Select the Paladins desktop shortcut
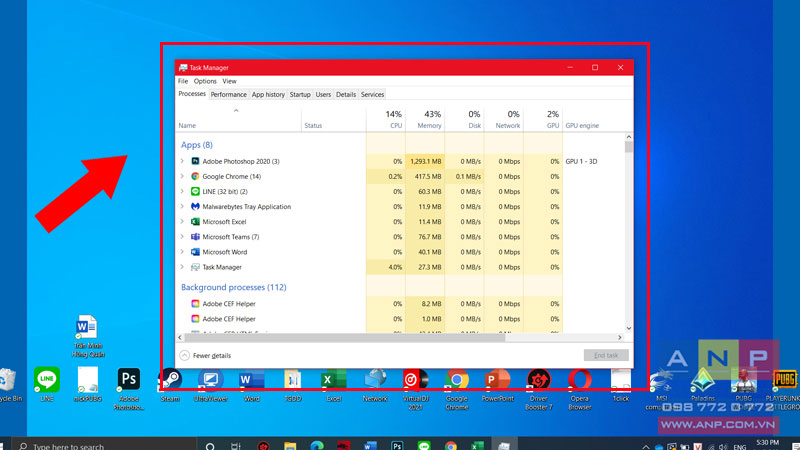 [x=703, y=385]
